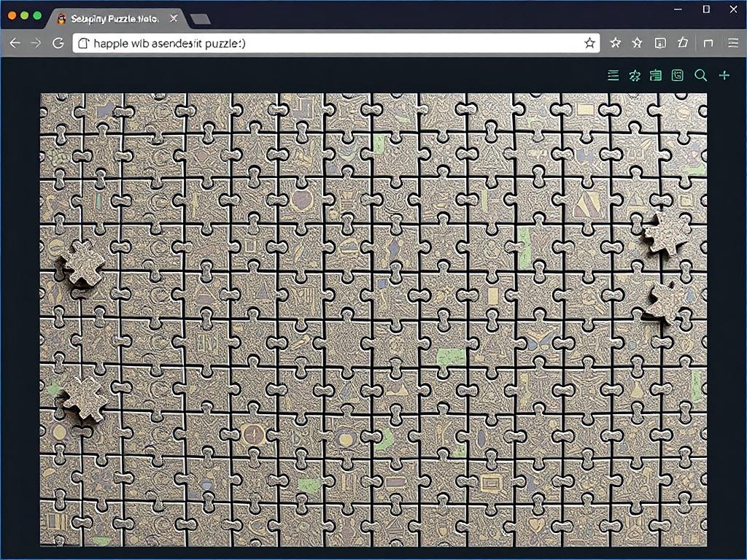The height and width of the screenshot is (560, 747).
Task: Open a new browser tab
Action: (199, 19)
